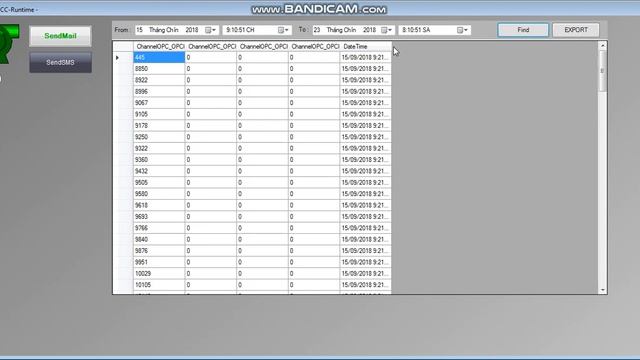The height and width of the screenshot is (360, 640).
Task: Open the To date calendar dropdown
Action: click(387, 30)
